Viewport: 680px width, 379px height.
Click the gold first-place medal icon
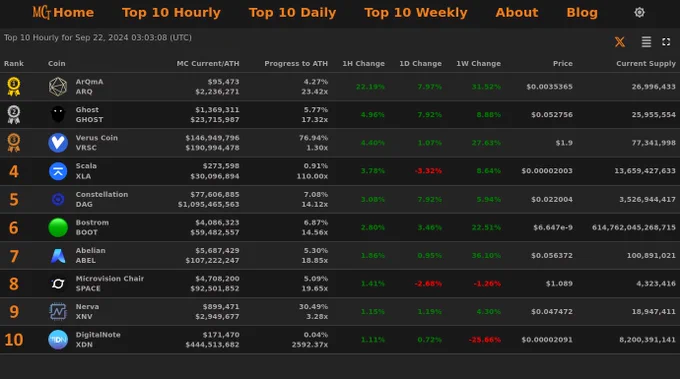pos(14,86)
